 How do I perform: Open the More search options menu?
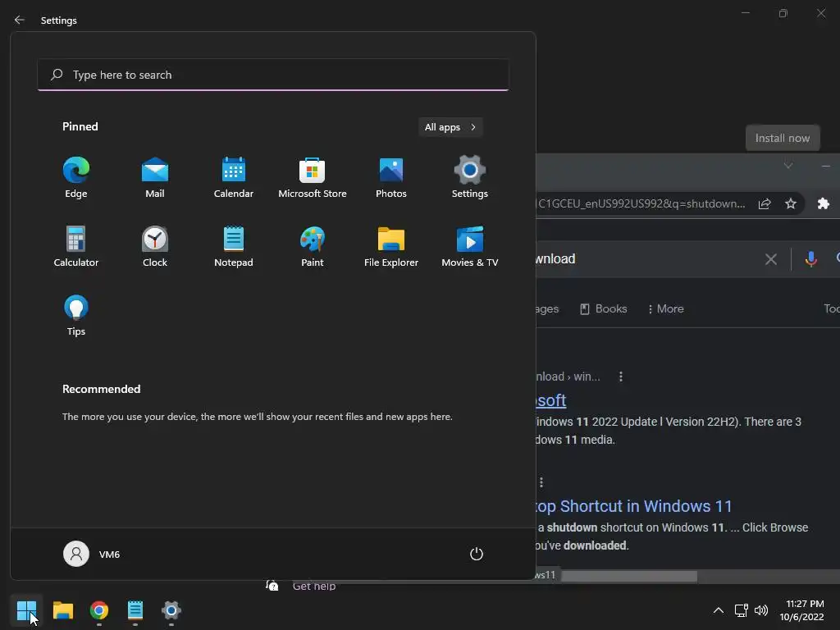tap(665, 308)
